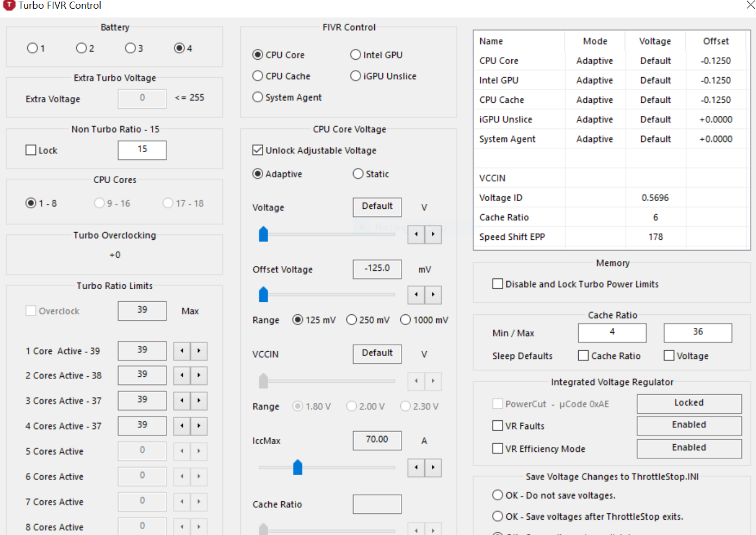Image resolution: width=756 pixels, height=535 pixels.
Task: Click the Turbo Ratio Limits Max field
Action: (142, 311)
